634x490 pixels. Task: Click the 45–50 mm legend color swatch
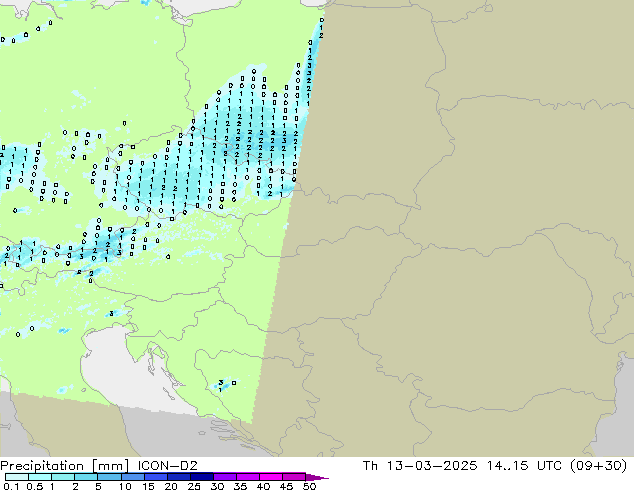(294, 477)
